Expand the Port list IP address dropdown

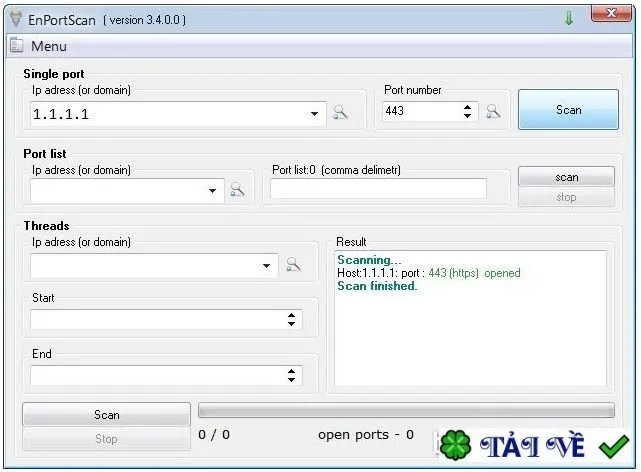(x=212, y=191)
